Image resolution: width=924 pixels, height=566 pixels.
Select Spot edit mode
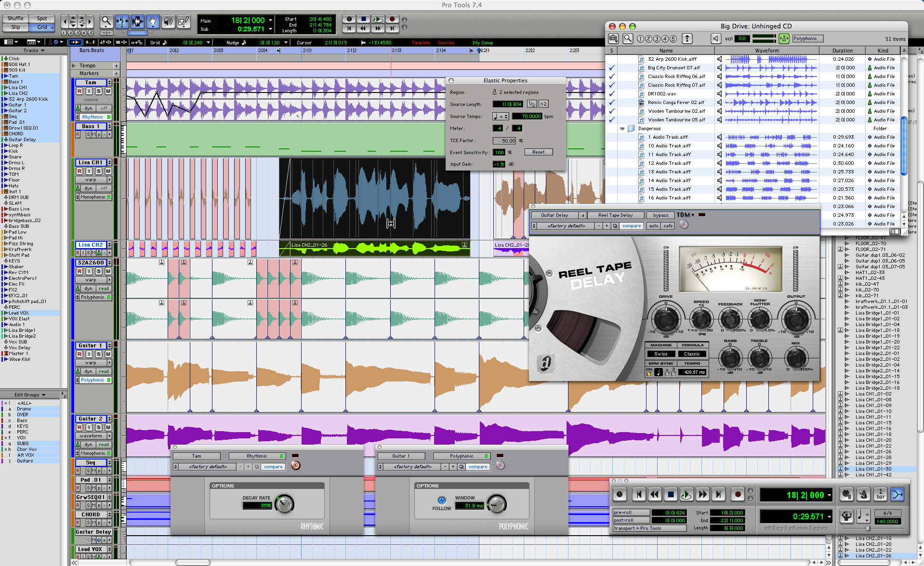tap(42, 18)
